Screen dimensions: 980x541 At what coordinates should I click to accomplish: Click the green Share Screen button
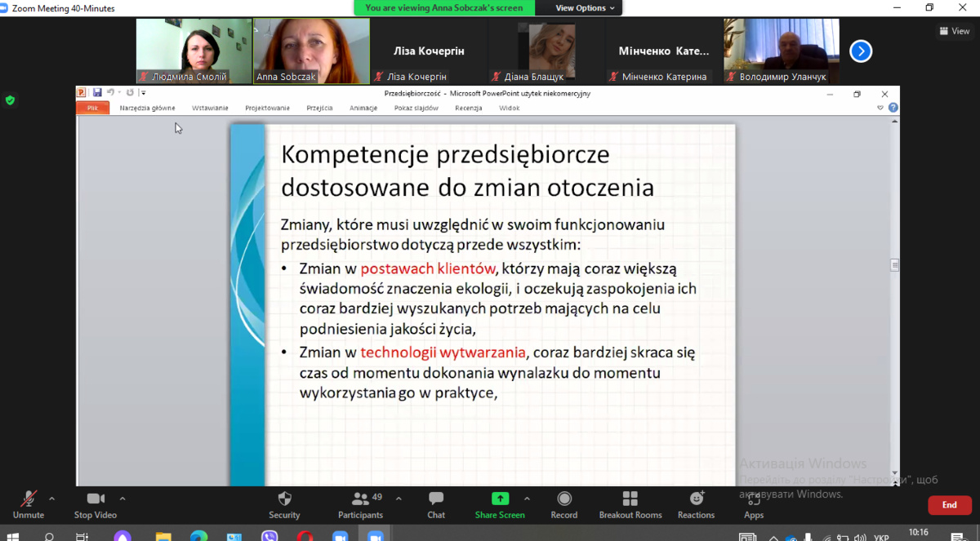[x=500, y=505]
